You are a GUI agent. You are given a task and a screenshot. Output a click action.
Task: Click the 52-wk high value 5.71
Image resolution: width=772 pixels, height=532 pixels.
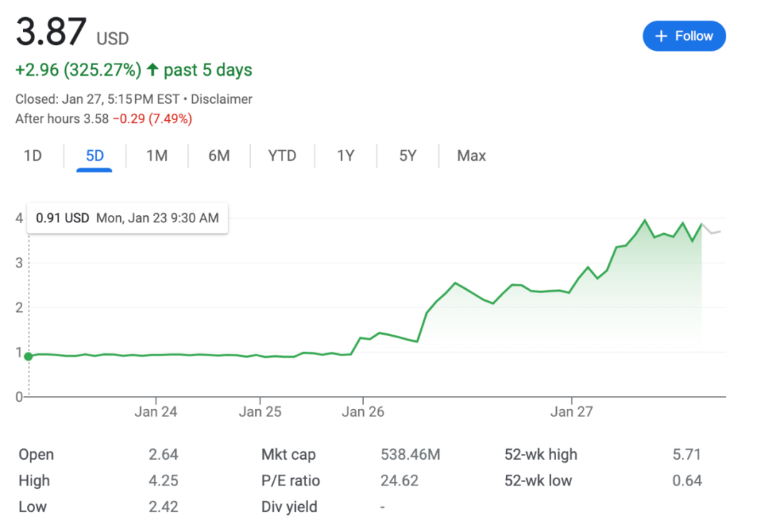[x=686, y=455]
